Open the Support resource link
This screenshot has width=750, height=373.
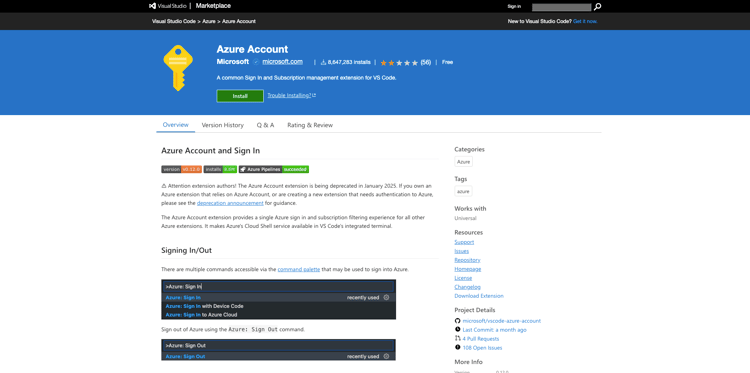pos(464,242)
